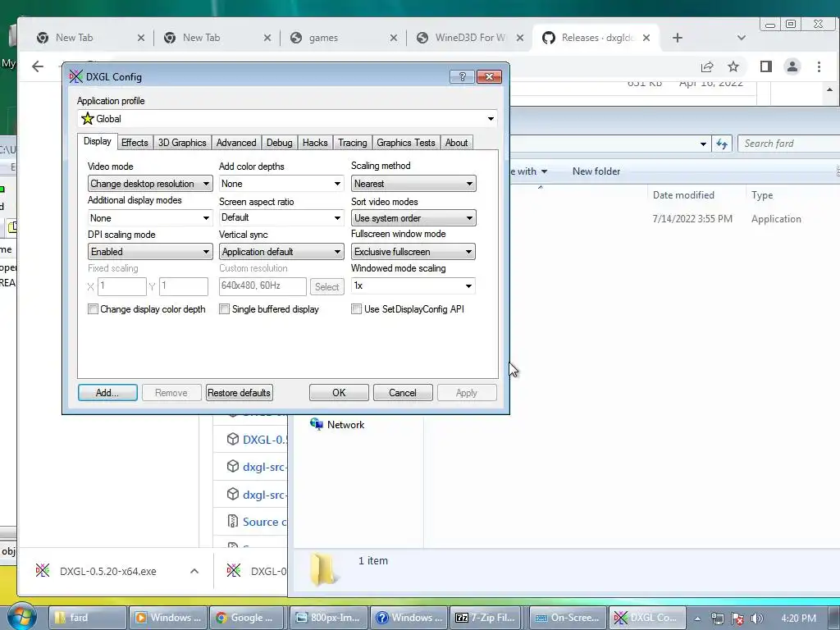Click the network tray icon
The height and width of the screenshot is (630, 840).
pos(717,619)
